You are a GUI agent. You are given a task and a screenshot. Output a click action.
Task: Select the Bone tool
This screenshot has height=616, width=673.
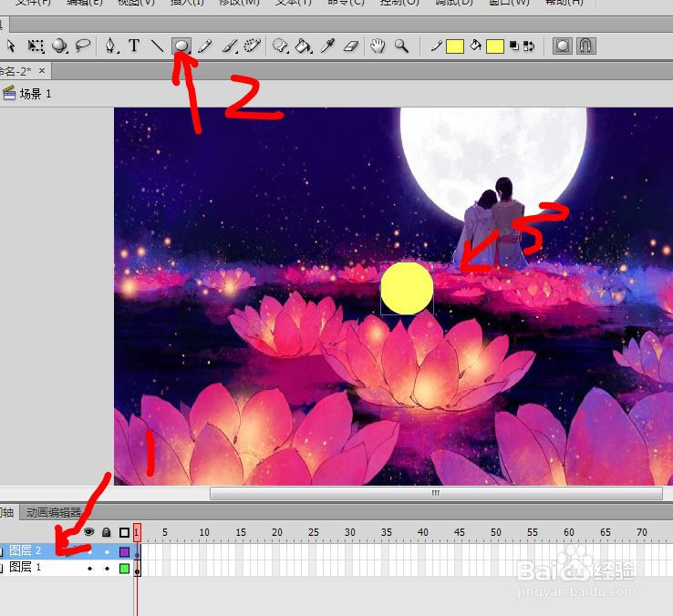280,46
